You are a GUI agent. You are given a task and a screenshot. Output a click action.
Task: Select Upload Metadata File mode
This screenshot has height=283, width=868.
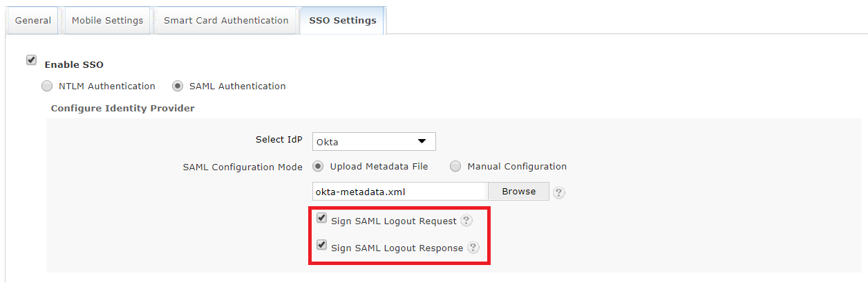tap(319, 166)
